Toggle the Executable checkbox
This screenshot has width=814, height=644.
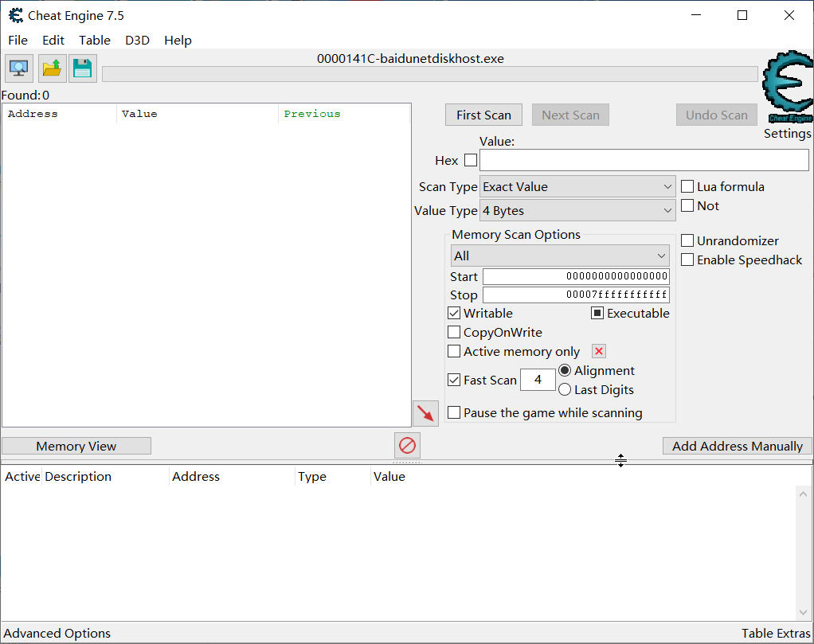pyautogui.click(x=597, y=313)
